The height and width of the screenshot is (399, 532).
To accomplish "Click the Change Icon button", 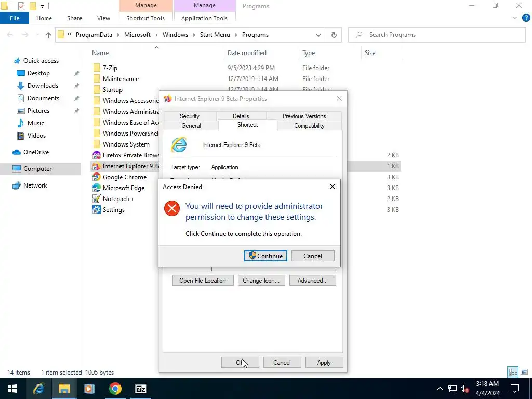I will (x=261, y=280).
